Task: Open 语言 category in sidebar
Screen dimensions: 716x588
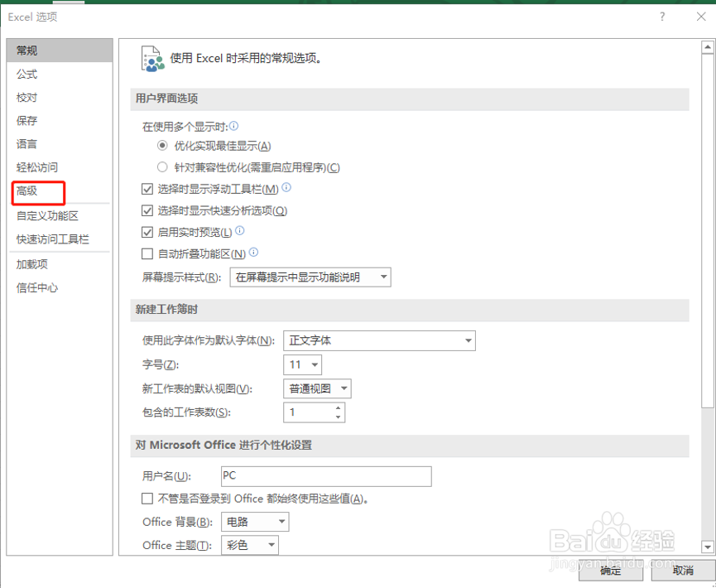Action: (x=60, y=144)
